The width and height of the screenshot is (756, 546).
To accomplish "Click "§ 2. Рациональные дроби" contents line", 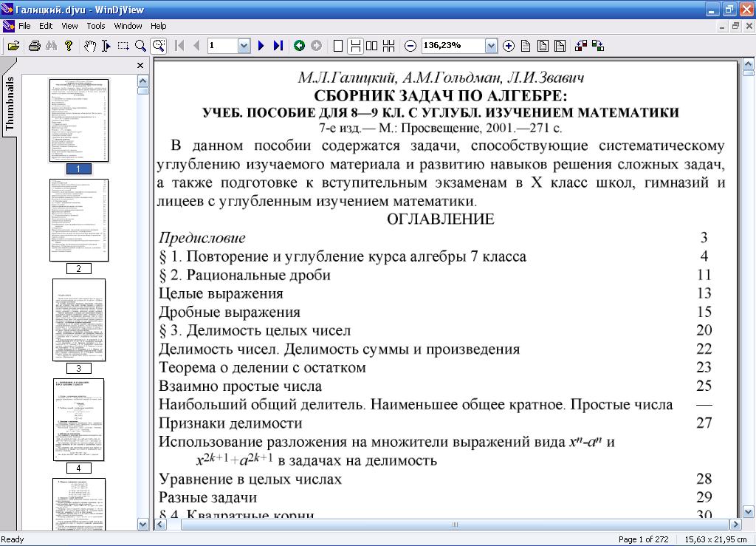I will click(245, 275).
